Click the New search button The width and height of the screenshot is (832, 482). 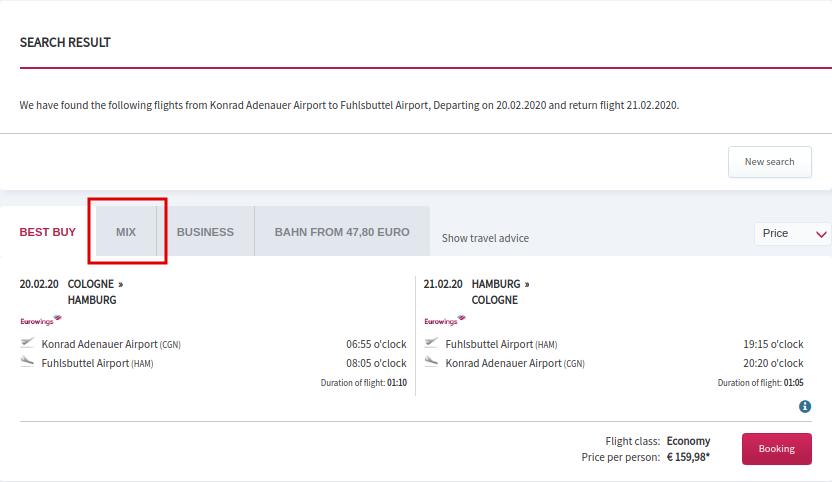point(769,162)
